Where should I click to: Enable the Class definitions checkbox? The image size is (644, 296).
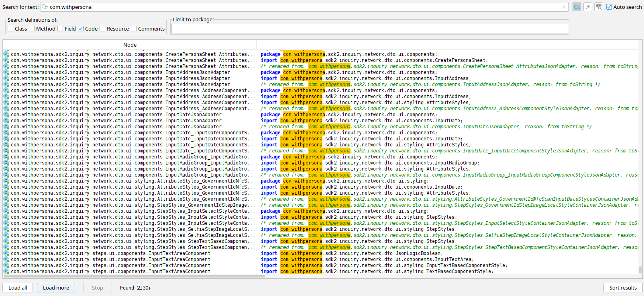[10, 29]
